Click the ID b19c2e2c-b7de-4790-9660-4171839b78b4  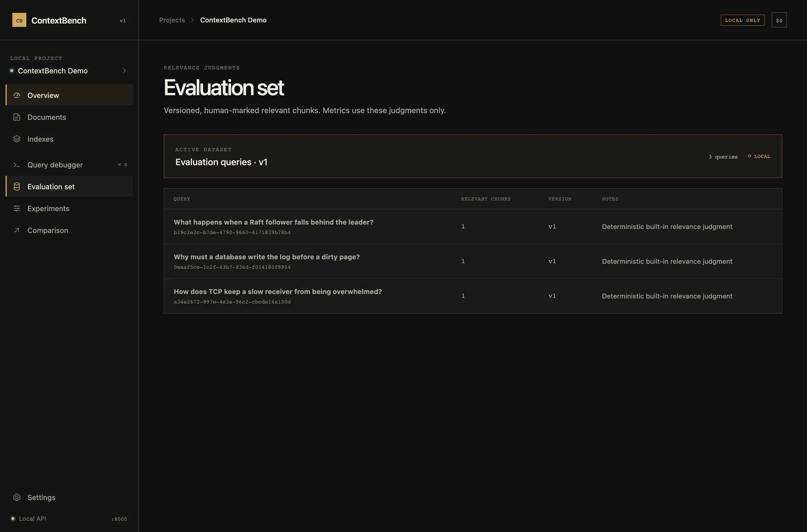232,232
